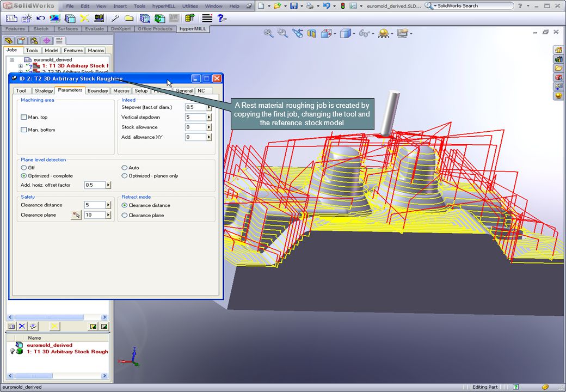The height and width of the screenshot is (392, 566).
Task: Click the View Settings monitor icon
Action: click(402, 34)
